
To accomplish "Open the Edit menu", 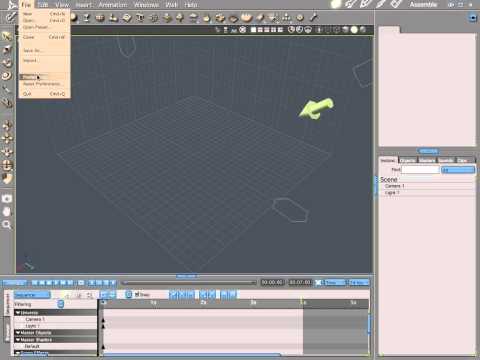I will point(42,5).
